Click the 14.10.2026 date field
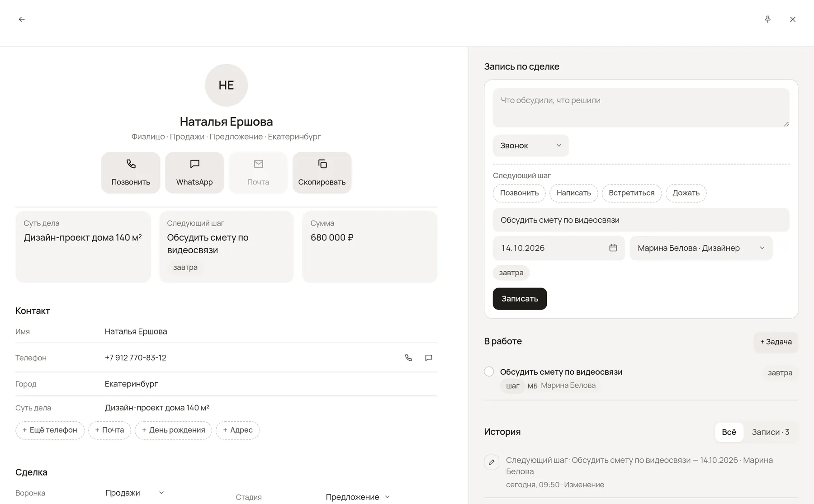This screenshot has height=504, width=814. click(x=558, y=248)
